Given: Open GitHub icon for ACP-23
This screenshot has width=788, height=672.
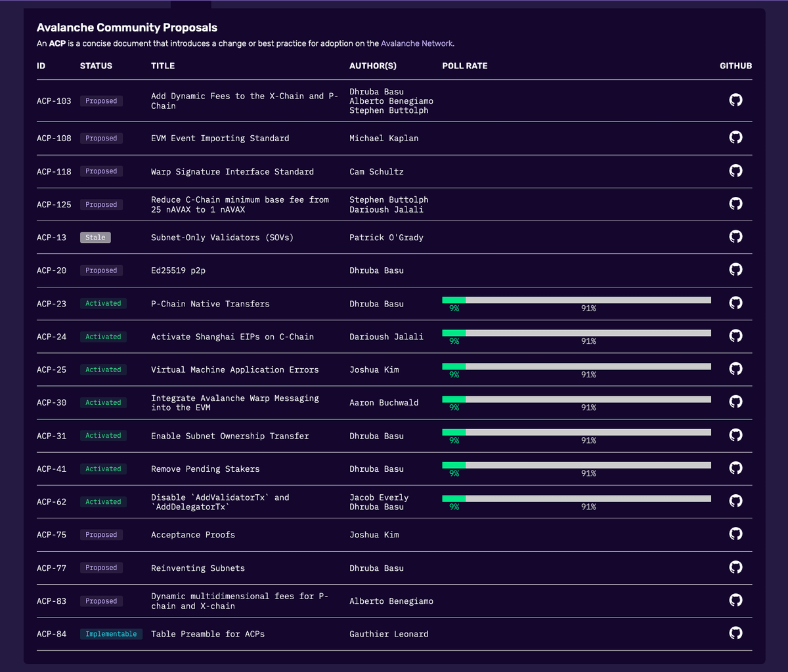Looking at the screenshot, I should [735, 303].
